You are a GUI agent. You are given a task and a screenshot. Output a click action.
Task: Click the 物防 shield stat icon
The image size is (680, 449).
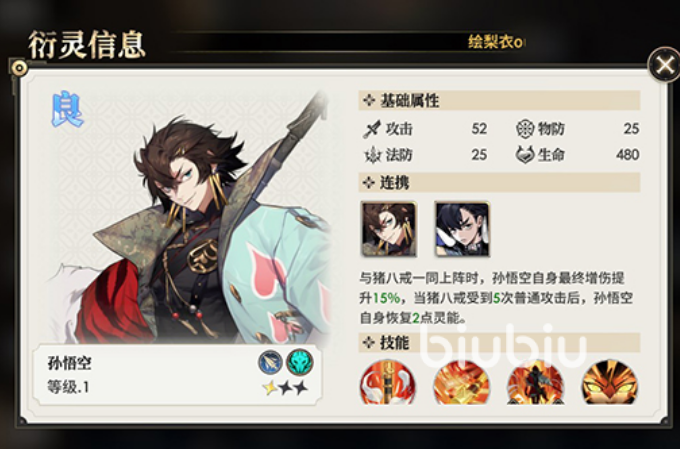click(524, 129)
